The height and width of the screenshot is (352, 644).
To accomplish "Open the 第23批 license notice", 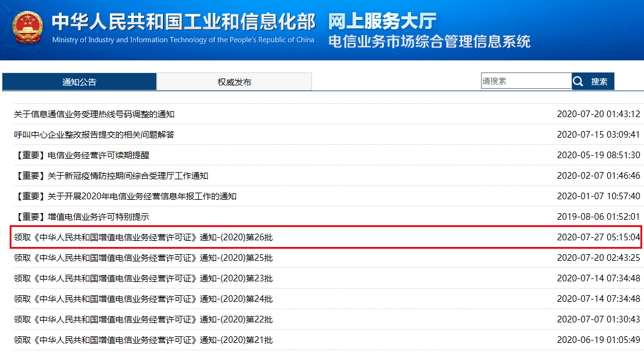I will [x=143, y=278].
